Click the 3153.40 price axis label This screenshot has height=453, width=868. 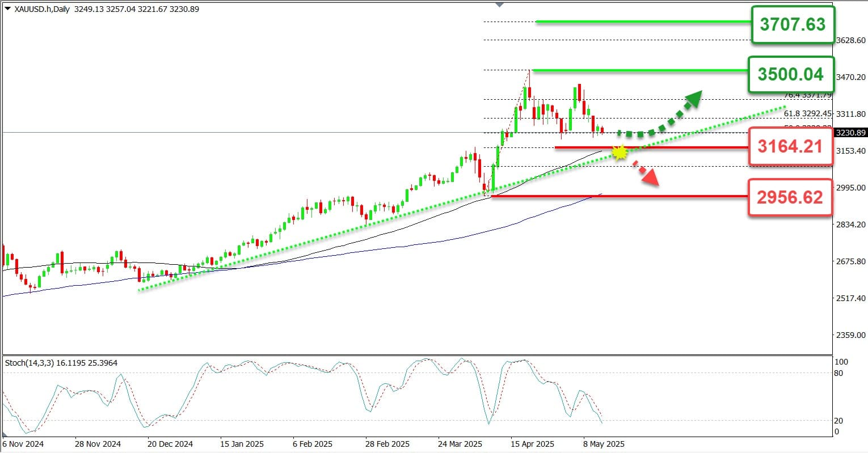click(851, 151)
